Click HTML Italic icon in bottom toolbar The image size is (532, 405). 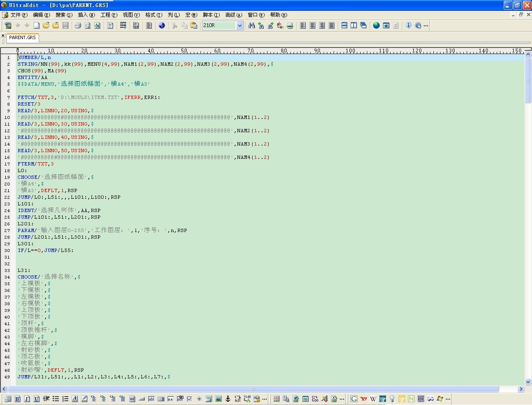(x=27, y=399)
